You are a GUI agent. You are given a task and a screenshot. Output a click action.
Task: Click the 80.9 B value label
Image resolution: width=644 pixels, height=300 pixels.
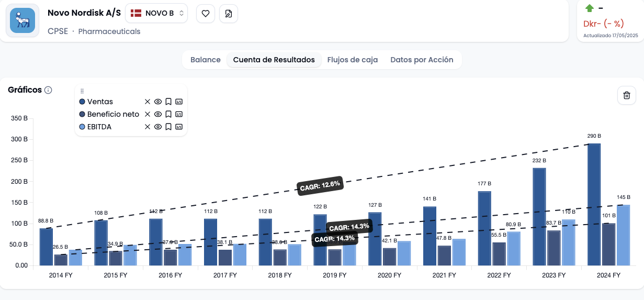point(514,225)
